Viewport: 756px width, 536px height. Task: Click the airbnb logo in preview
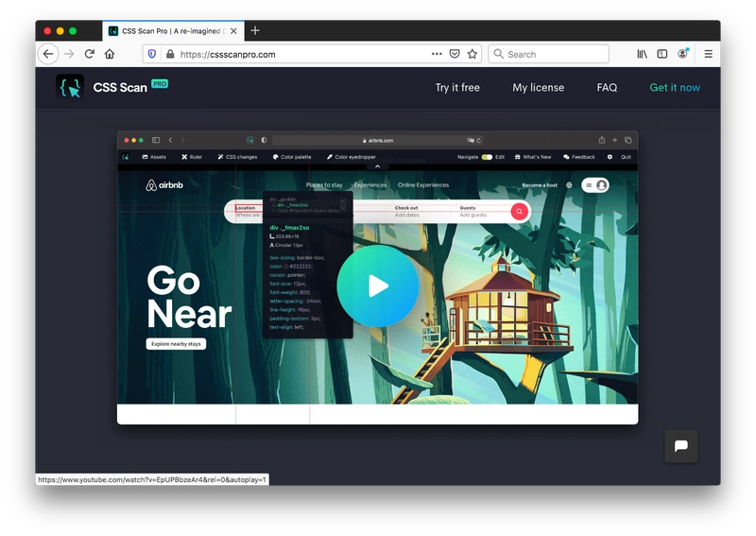point(164,184)
